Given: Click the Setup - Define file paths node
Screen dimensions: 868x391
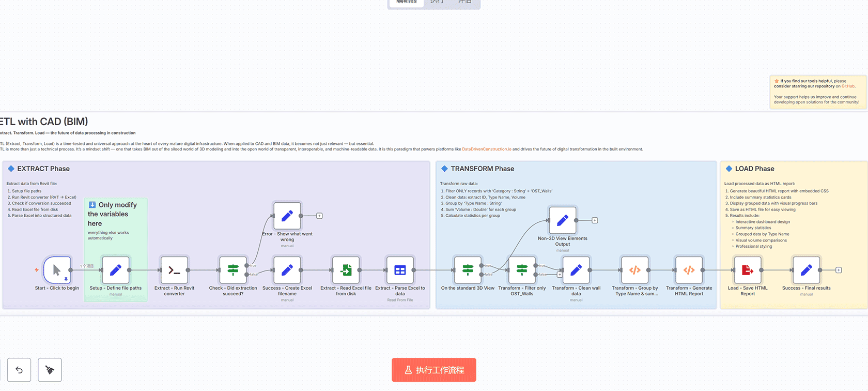Looking at the screenshot, I should click(x=116, y=270).
